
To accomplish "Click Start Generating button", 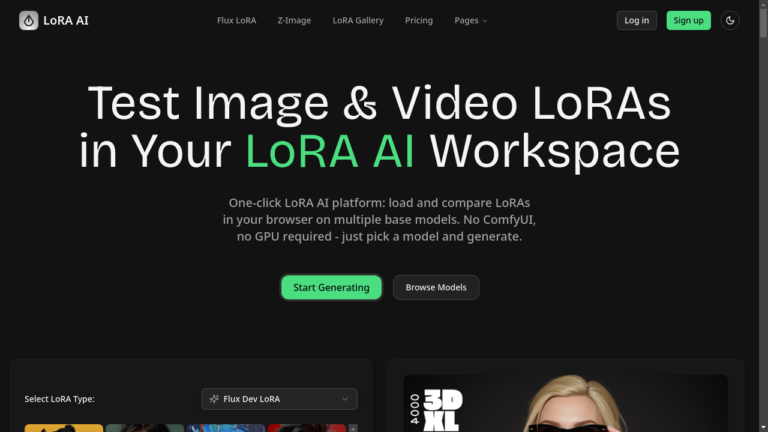I will pos(331,287).
